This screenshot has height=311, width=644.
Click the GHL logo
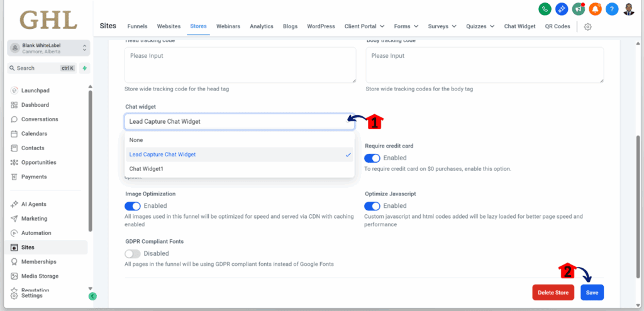click(x=48, y=20)
